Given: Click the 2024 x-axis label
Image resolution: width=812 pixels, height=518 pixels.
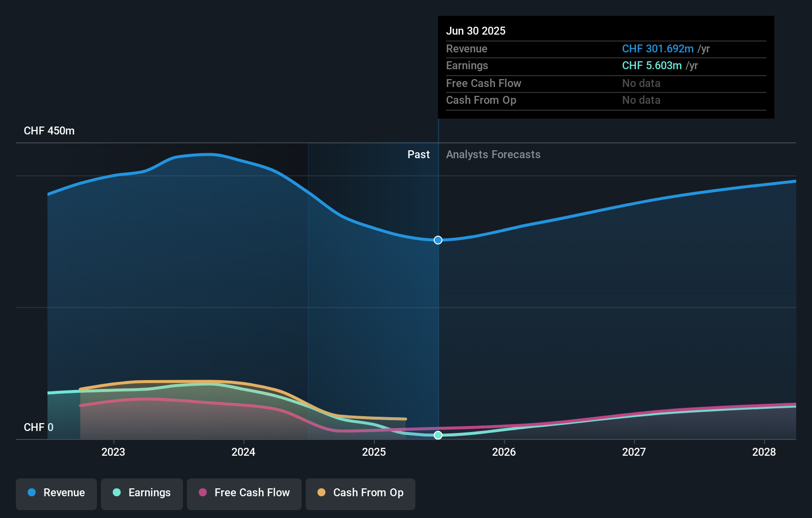Looking at the screenshot, I should [243, 452].
